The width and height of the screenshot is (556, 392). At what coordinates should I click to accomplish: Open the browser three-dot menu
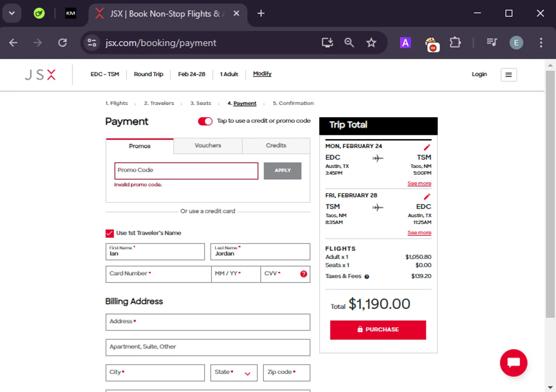tap(541, 43)
